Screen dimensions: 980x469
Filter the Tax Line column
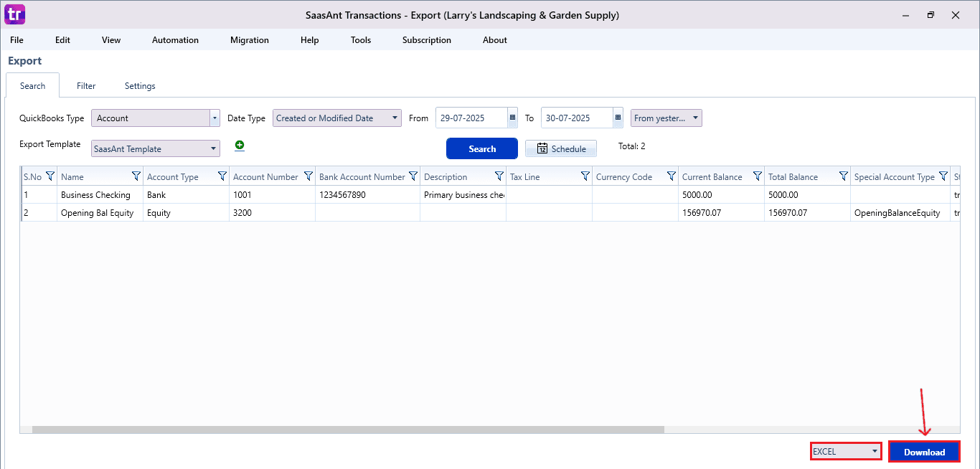click(585, 176)
